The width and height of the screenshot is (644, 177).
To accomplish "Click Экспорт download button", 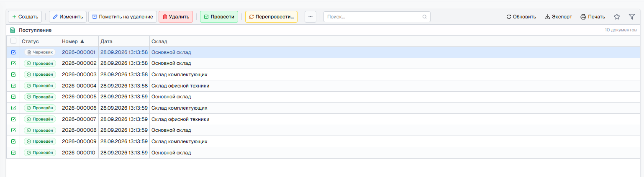I will click(558, 17).
